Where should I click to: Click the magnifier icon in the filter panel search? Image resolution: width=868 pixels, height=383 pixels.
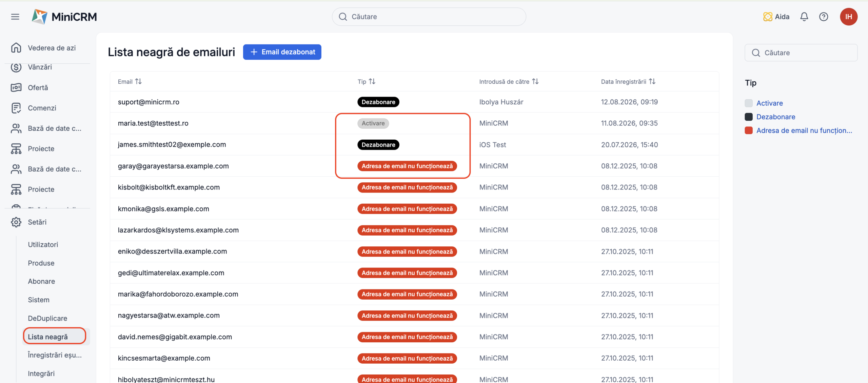[756, 53]
